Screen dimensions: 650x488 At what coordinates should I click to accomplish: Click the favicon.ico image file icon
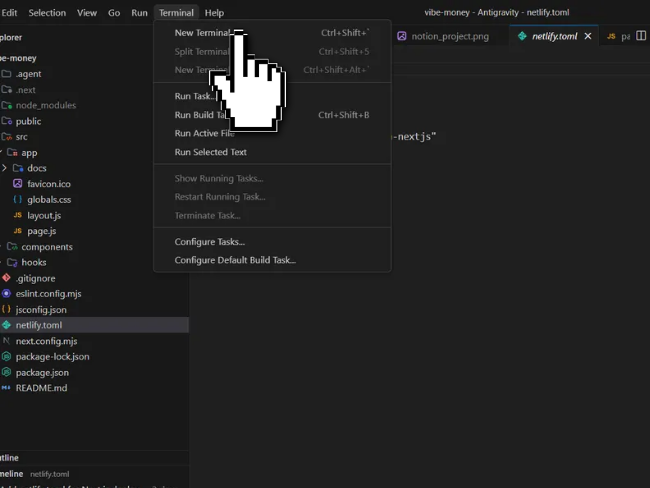(17, 183)
